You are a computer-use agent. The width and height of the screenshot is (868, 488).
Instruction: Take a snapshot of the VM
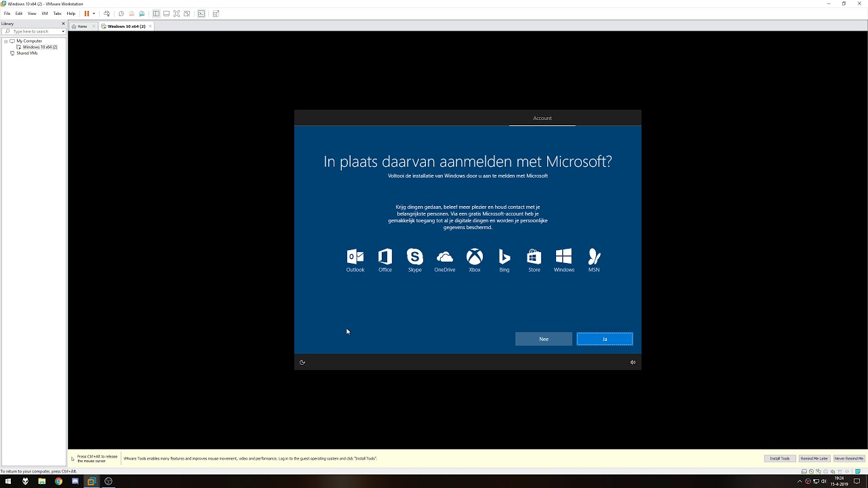pyautogui.click(x=121, y=14)
